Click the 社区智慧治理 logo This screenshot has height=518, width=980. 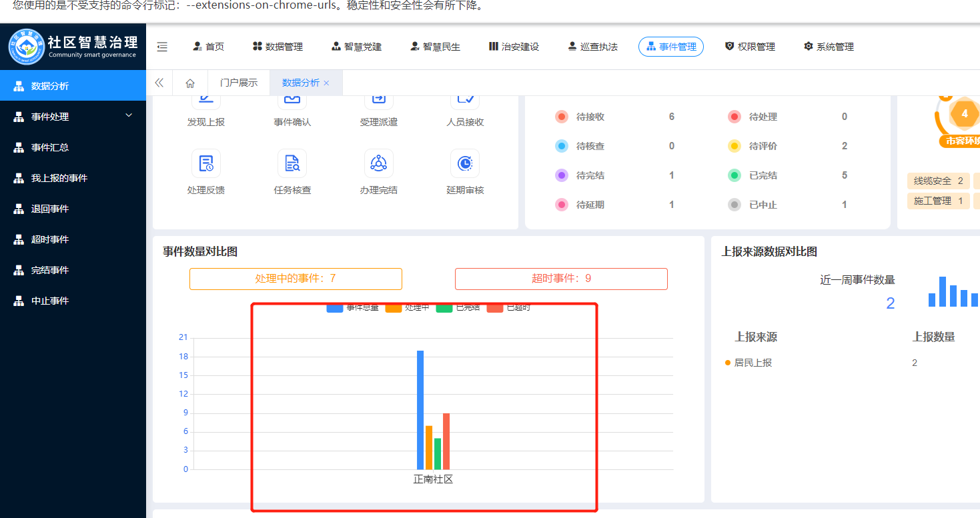point(73,47)
